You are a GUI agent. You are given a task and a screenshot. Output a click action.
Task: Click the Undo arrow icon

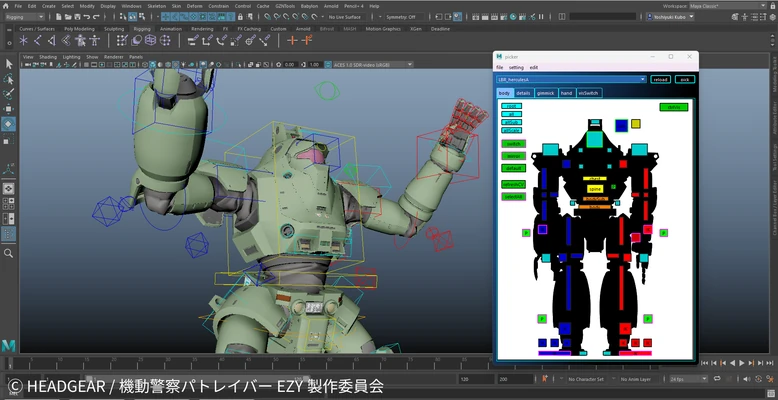tap(87, 17)
